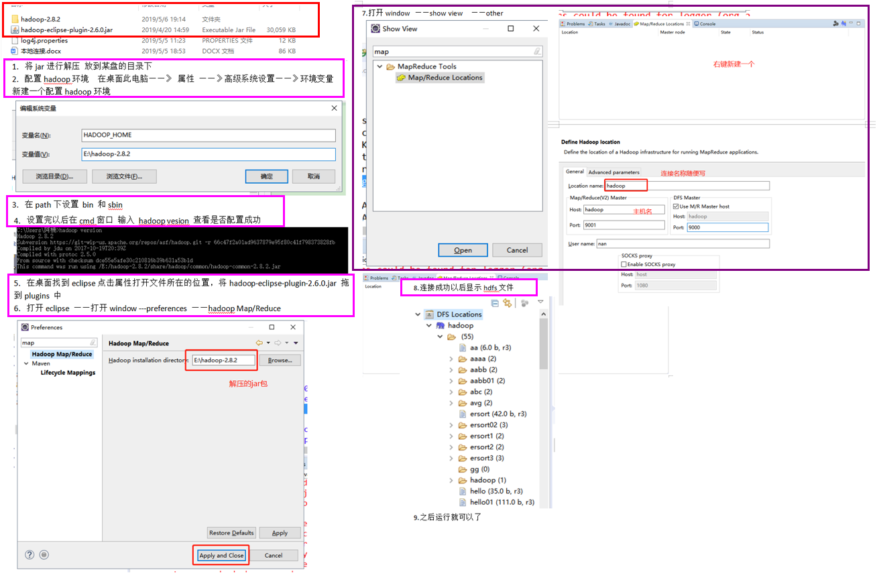Click the 变量值 field with E:\hadoop-2.8.2
Screen dimensions: 877x588
coord(208,154)
